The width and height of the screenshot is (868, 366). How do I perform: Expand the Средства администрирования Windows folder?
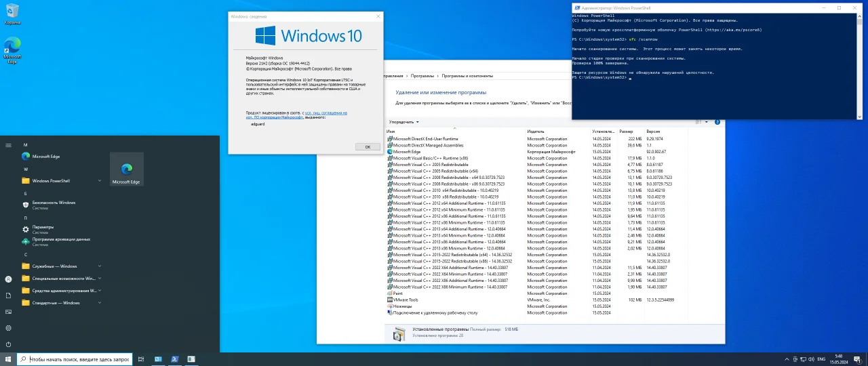coord(62,291)
